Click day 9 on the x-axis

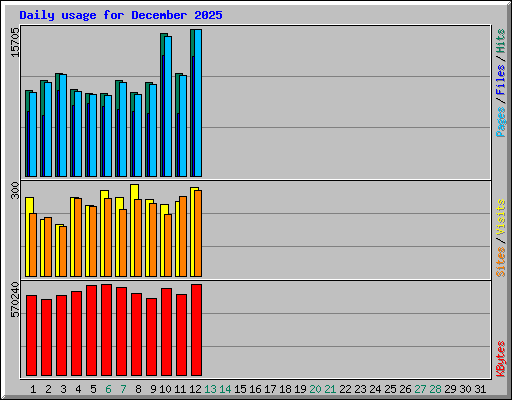153,389
